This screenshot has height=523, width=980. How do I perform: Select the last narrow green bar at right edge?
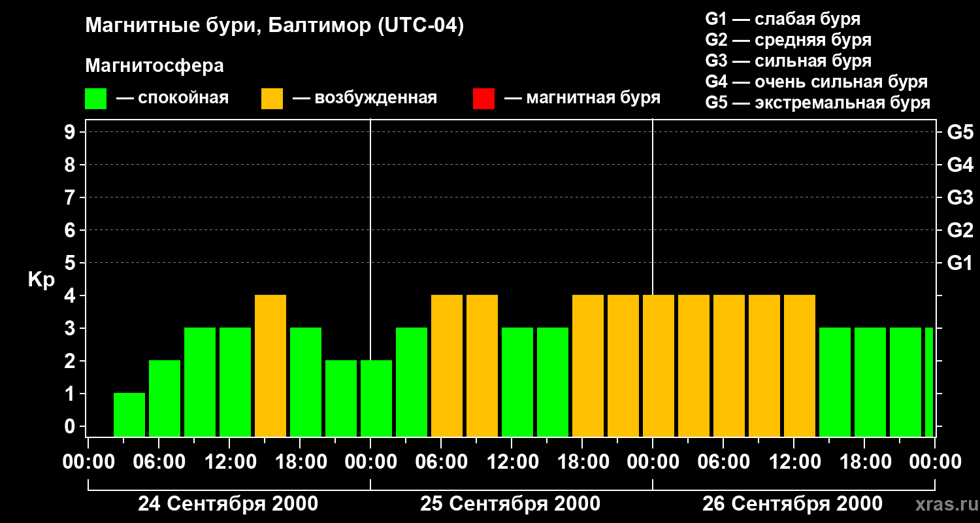[x=929, y=382]
